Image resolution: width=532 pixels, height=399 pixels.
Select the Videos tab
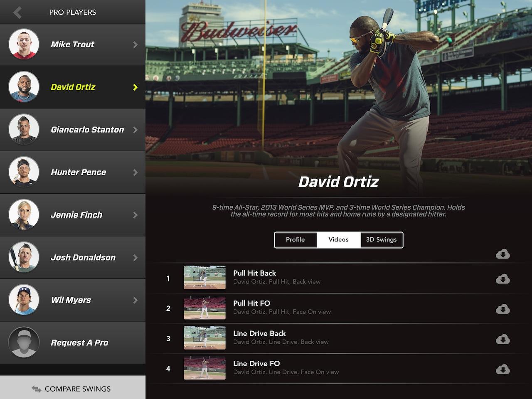(338, 240)
